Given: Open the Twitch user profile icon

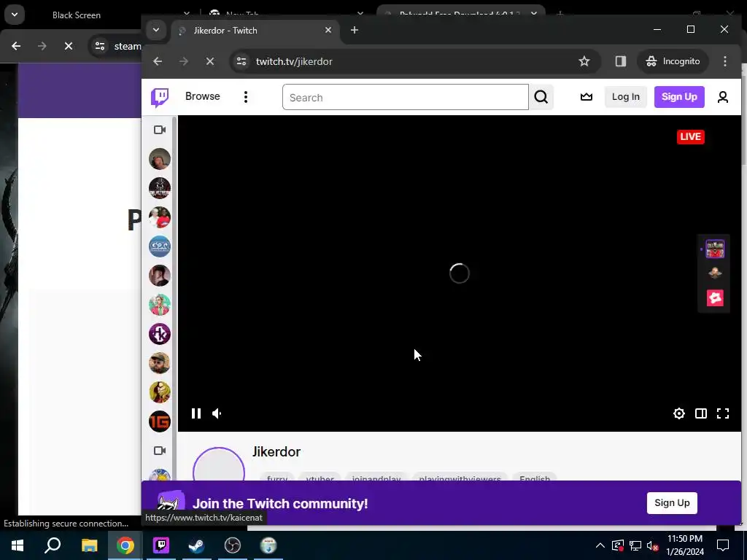Looking at the screenshot, I should coord(723,97).
